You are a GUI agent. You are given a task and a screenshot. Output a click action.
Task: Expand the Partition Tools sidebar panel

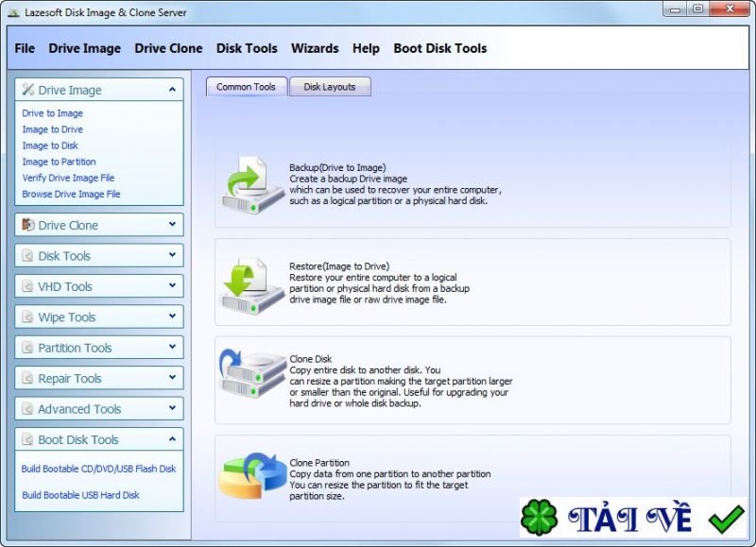[x=172, y=347]
